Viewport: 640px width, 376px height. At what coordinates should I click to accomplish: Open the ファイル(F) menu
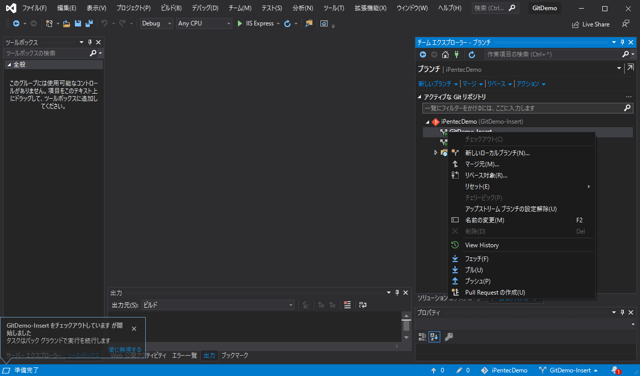[x=34, y=8]
